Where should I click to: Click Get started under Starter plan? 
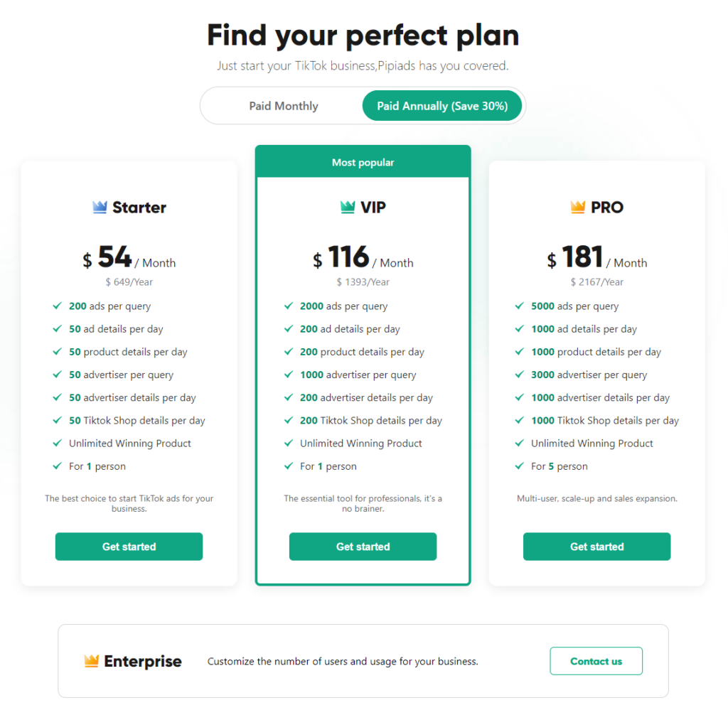[x=129, y=547]
